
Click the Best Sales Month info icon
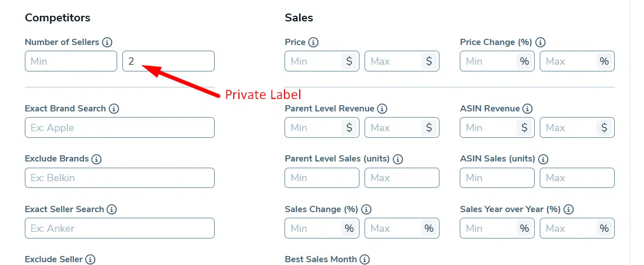tap(365, 259)
